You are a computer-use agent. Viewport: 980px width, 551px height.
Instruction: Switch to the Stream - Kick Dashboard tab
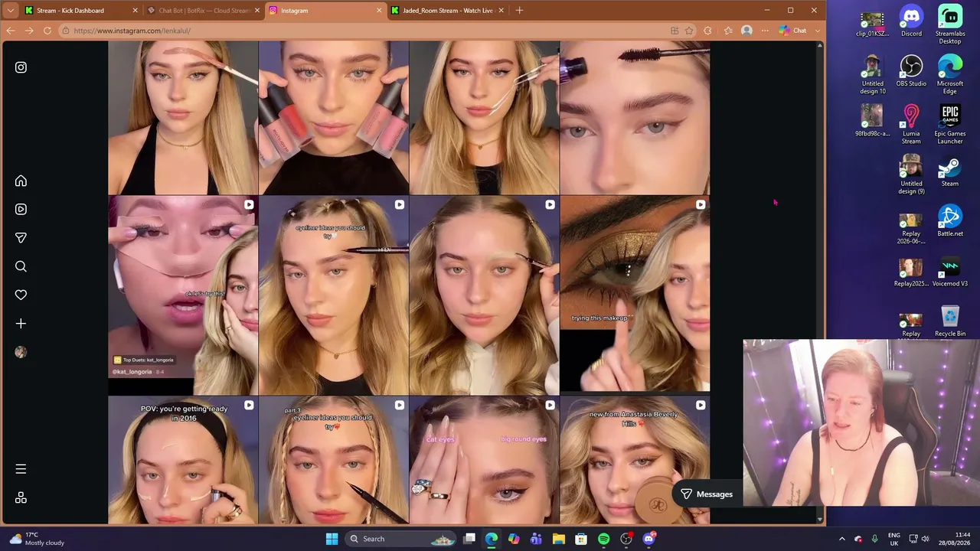[x=80, y=11]
